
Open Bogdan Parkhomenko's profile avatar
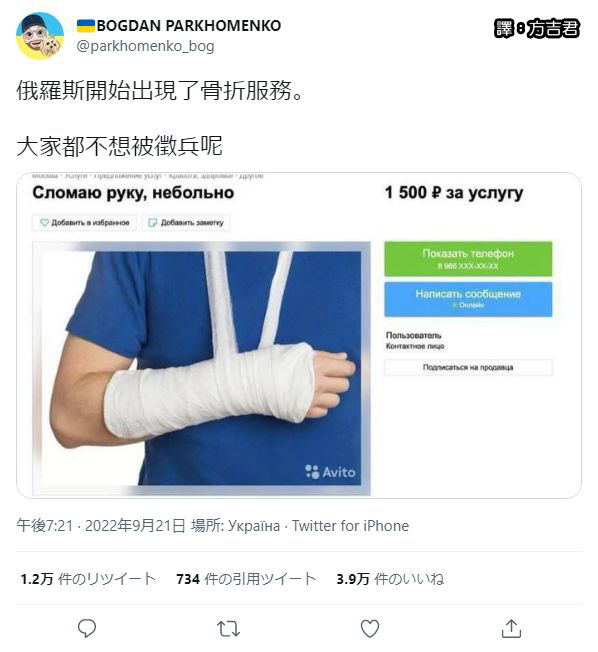(40, 36)
